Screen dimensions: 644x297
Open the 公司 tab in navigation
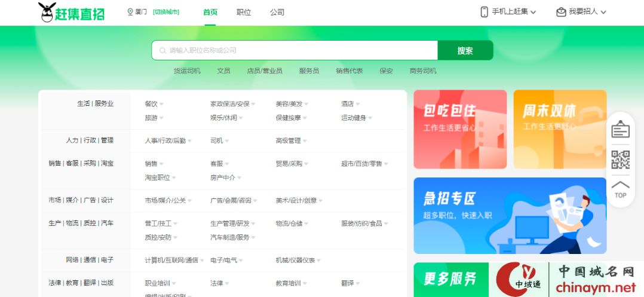coord(277,13)
